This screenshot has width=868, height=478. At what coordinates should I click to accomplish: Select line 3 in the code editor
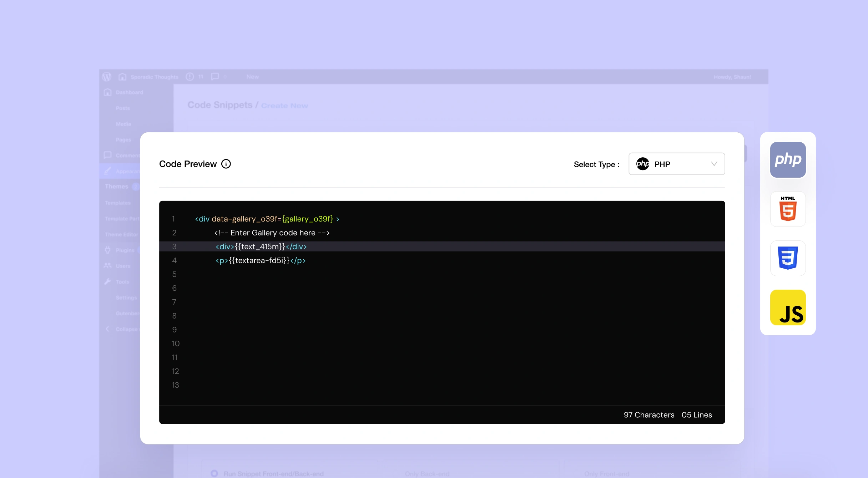tap(261, 246)
